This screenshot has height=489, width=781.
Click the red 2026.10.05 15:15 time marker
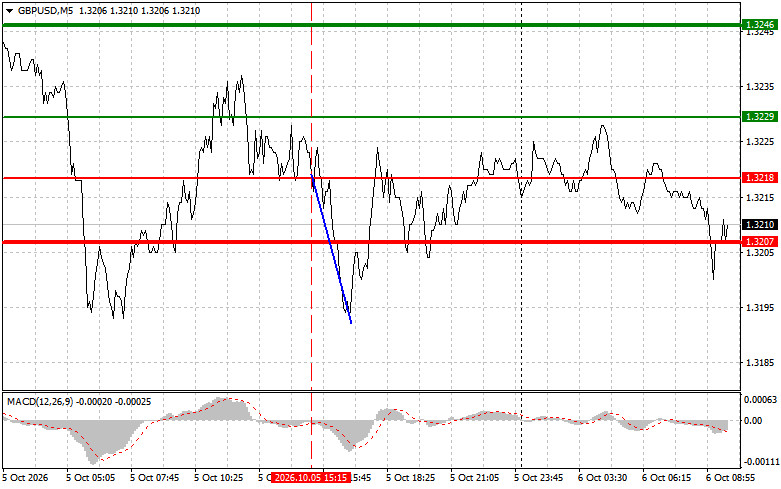click(x=310, y=478)
